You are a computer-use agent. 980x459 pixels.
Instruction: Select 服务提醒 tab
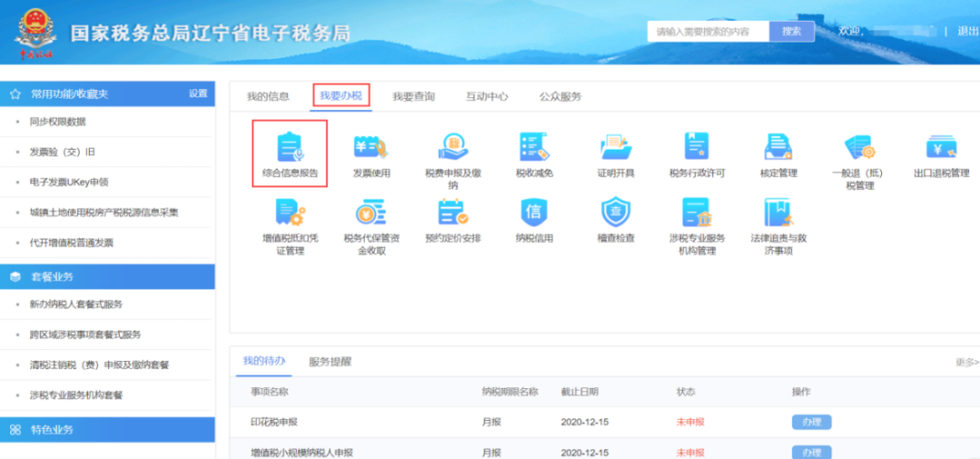click(x=330, y=361)
